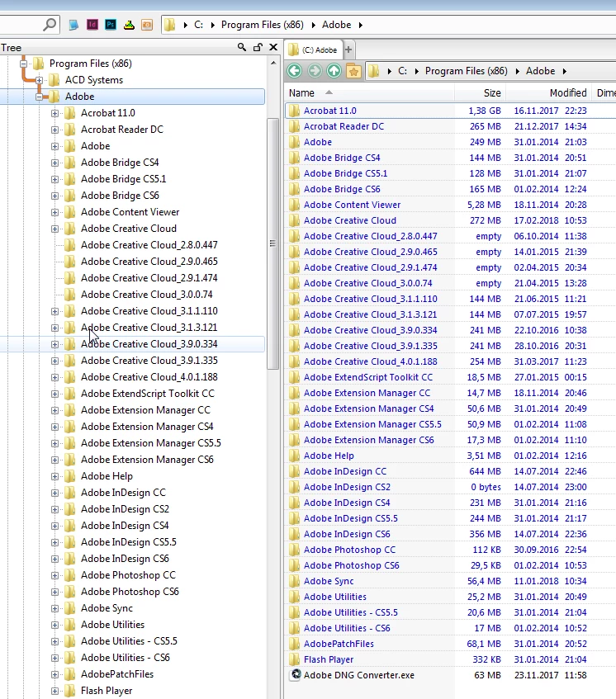Click the Adobe Photoshop CC folder icon in the list
This screenshot has width=616, height=699.
(294, 550)
